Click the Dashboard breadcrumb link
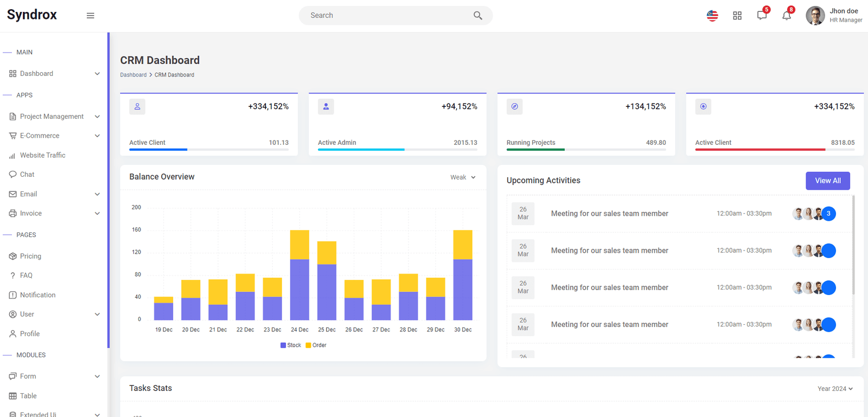 pos(133,75)
